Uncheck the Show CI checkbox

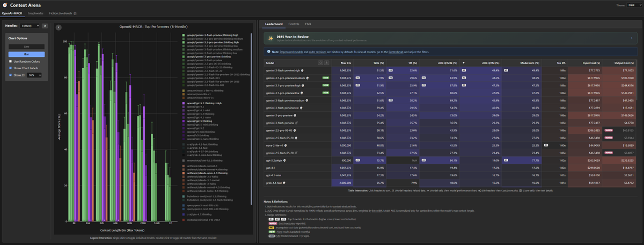[x=10, y=75]
